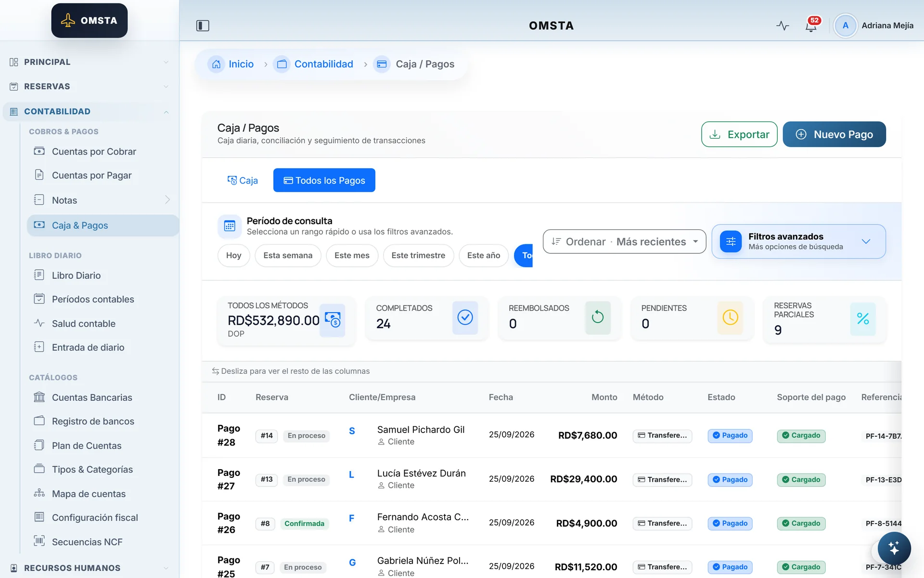Filter by Este trimestre
This screenshot has height=578, width=924.
(418, 255)
